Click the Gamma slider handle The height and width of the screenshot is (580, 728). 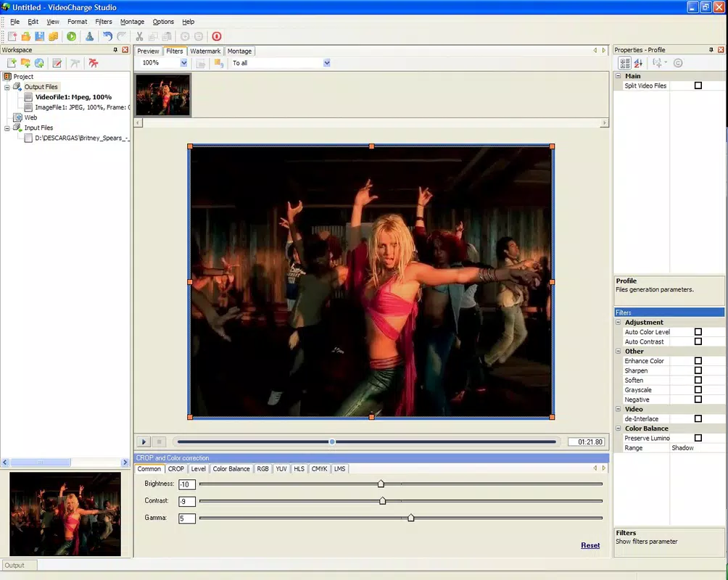tap(411, 518)
